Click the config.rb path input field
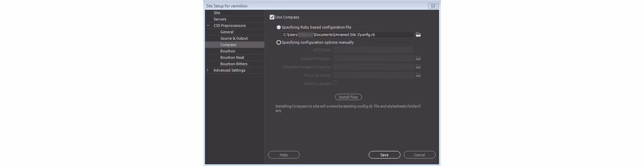The width and height of the screenshot is (644, 166). 347,35
